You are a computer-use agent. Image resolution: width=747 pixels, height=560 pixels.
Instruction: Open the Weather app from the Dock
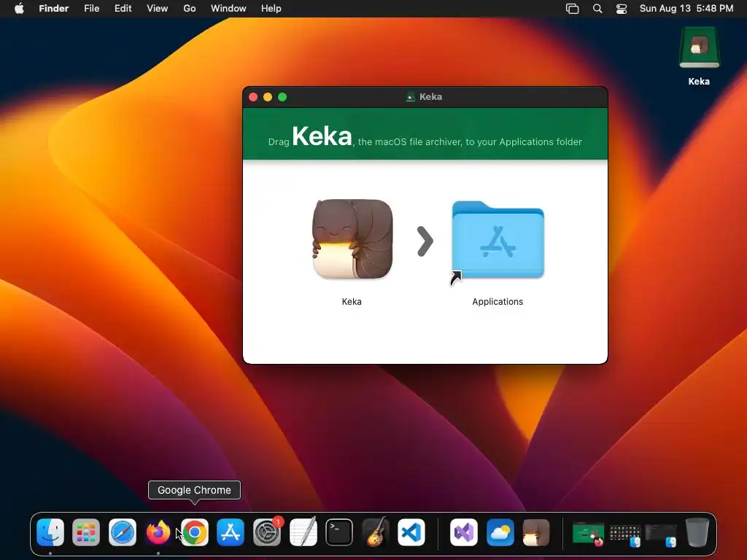[x=500, y=532]
